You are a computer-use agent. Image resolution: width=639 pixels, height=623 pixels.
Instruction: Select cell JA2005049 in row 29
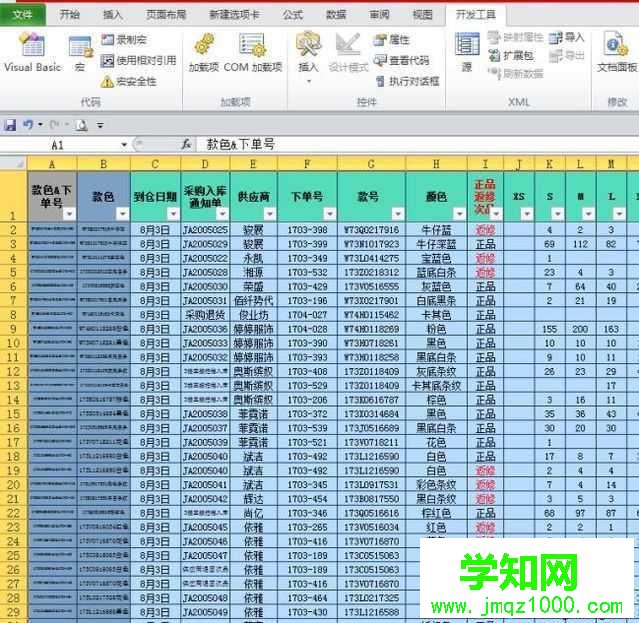[x=205, y=612]
